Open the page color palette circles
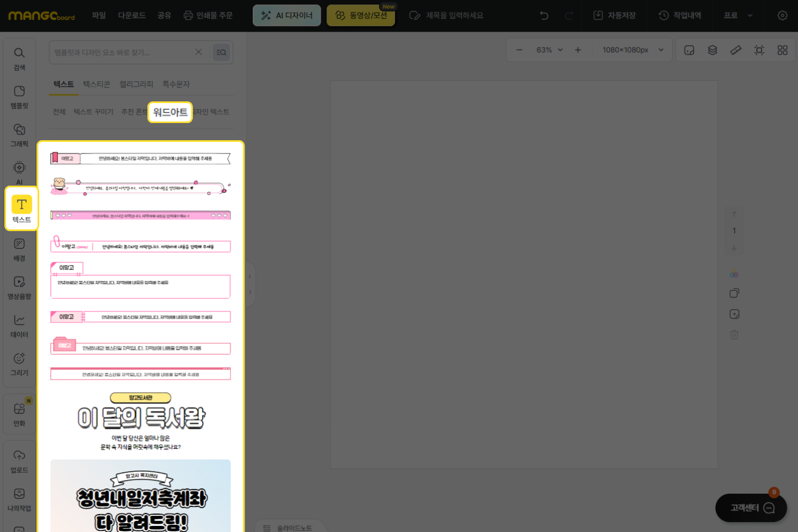Image resolution: width=798 pixels, height=532 pixels. click(734, 274)
